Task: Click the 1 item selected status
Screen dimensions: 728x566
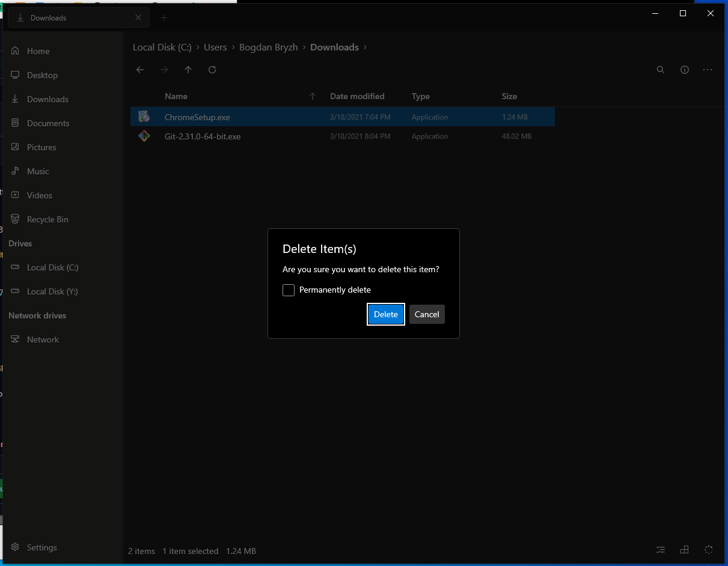Action: click(x=191, y=551)
